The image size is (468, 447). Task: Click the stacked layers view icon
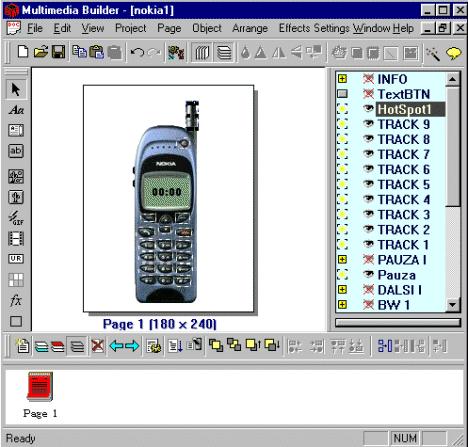(224, 52)
